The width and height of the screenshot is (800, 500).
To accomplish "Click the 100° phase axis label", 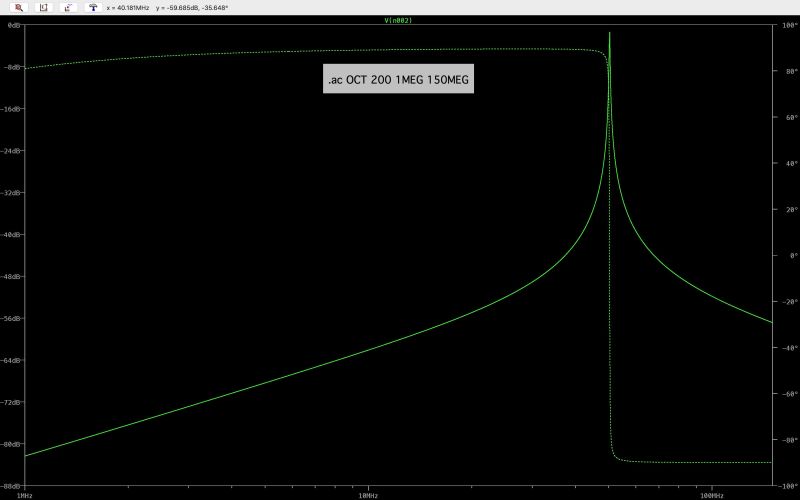I will [789, 25].
